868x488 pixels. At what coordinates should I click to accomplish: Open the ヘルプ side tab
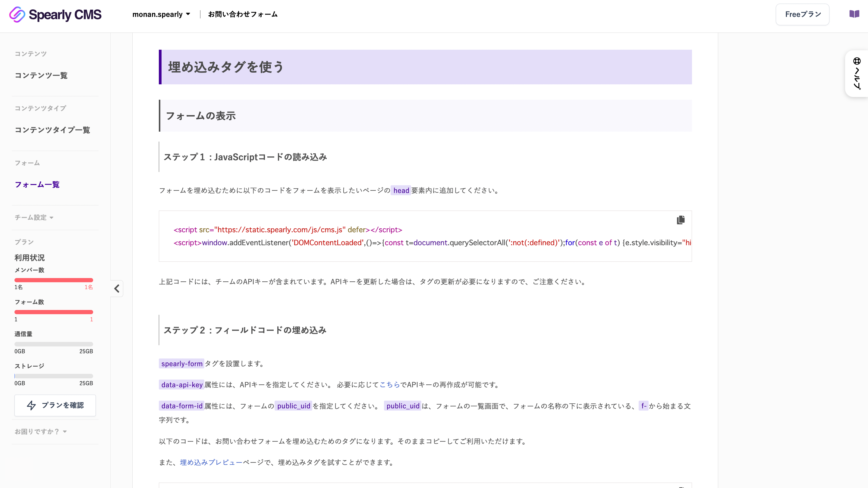click(x=857, y=74)
